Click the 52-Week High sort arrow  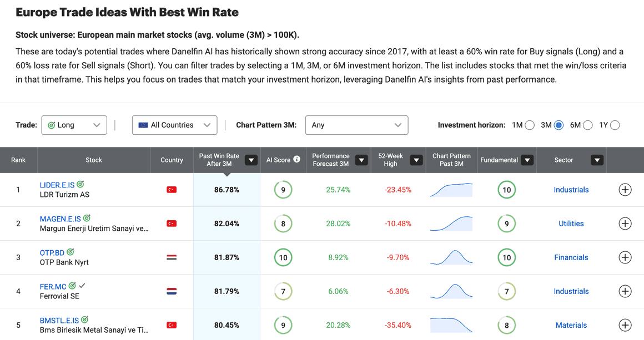point(416,160)
